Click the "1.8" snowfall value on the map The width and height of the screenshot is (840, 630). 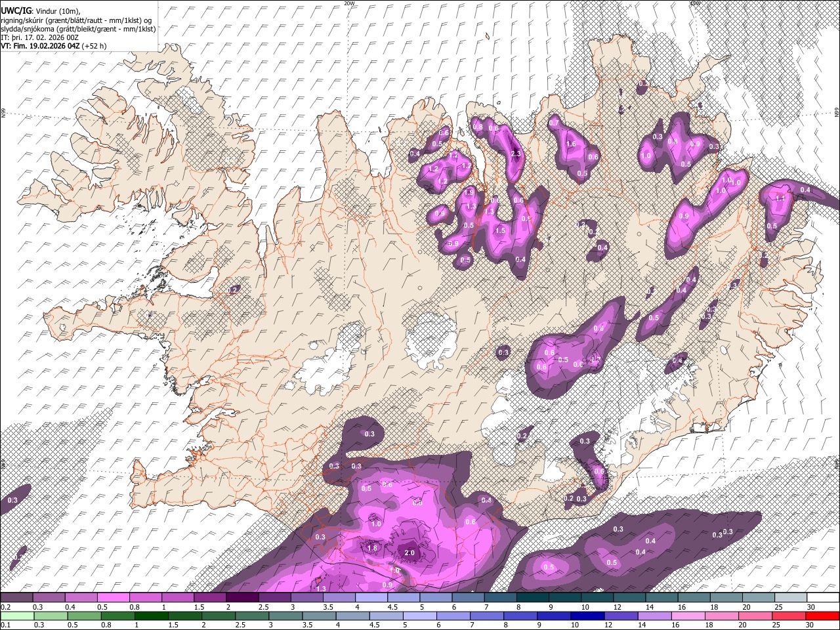[372, 547]
